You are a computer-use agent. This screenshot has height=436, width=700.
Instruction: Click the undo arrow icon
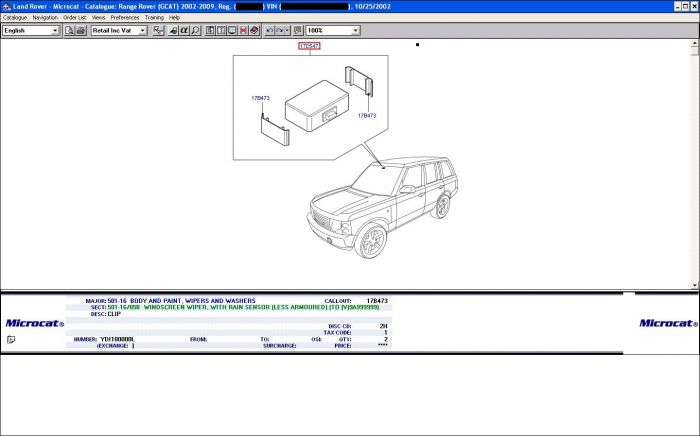(269, 30)
